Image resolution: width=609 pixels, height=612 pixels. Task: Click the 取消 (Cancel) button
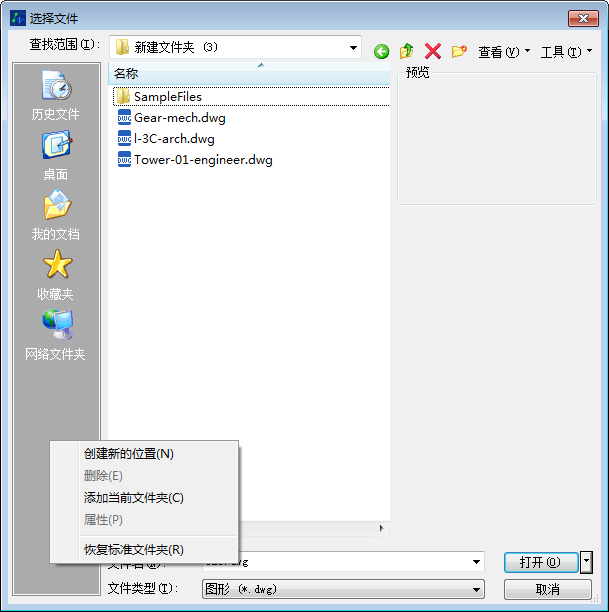(547, 589)
